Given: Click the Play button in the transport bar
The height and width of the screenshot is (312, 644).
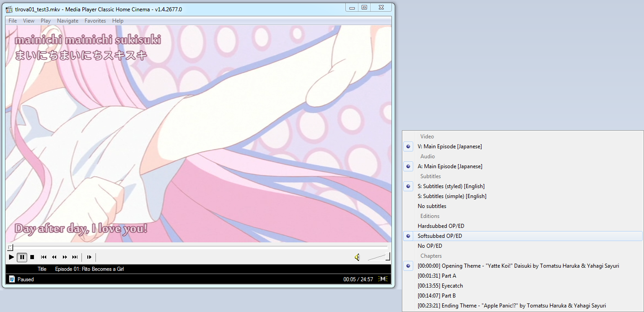Looking at the screenshot, I should coord(11,257).
